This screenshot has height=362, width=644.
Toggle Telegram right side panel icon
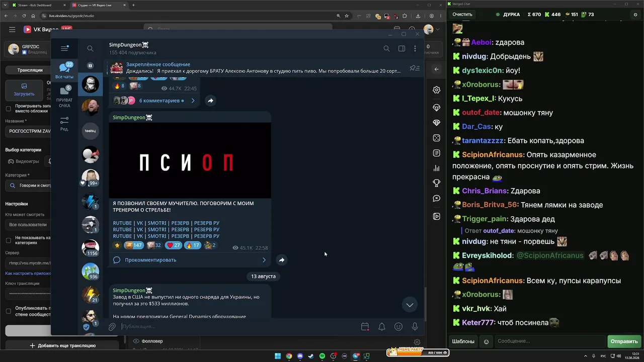(x=401, y=48)
